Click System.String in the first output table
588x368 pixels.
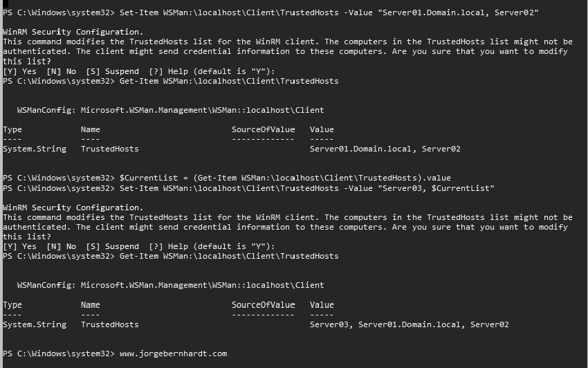35,149
